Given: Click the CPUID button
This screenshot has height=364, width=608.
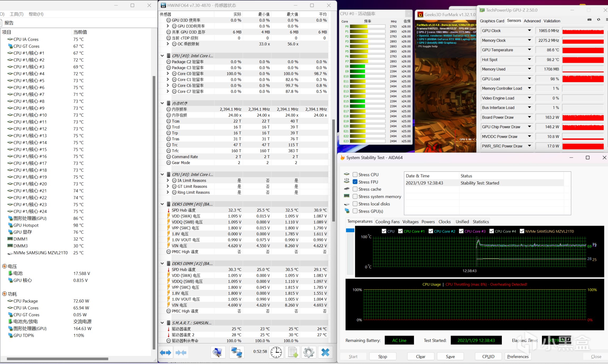Looking at the screenshot, I should tap(488, 356).
